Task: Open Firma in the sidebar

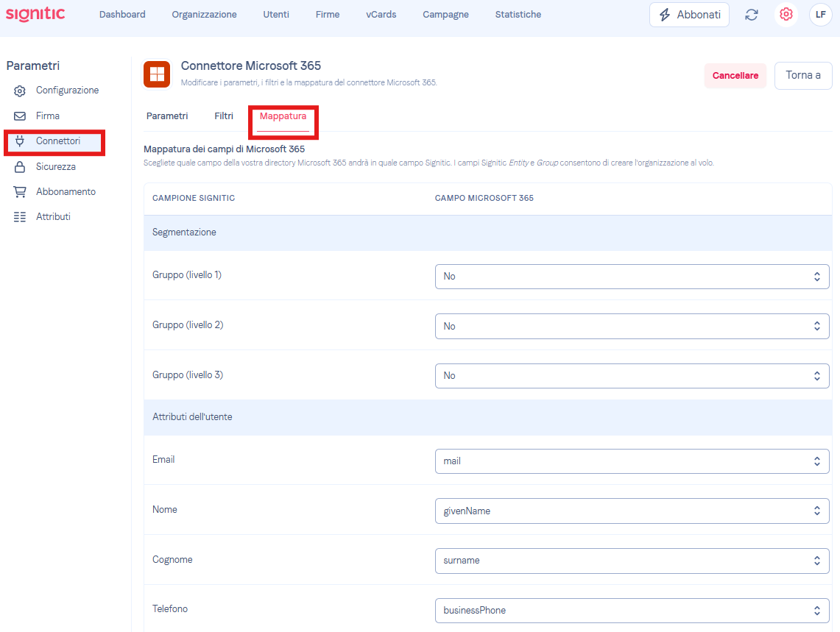Action: click(48, 116)
